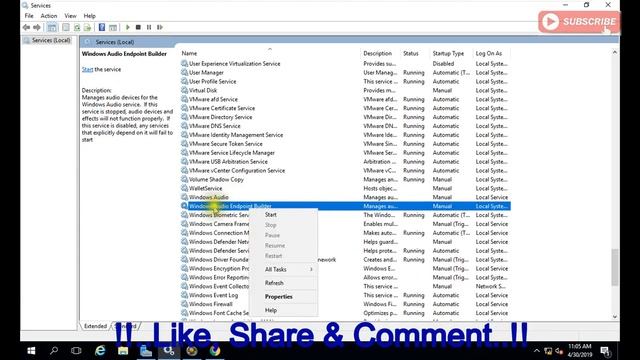Select the VMware vCenter Configuration Service row

point(345,171)
